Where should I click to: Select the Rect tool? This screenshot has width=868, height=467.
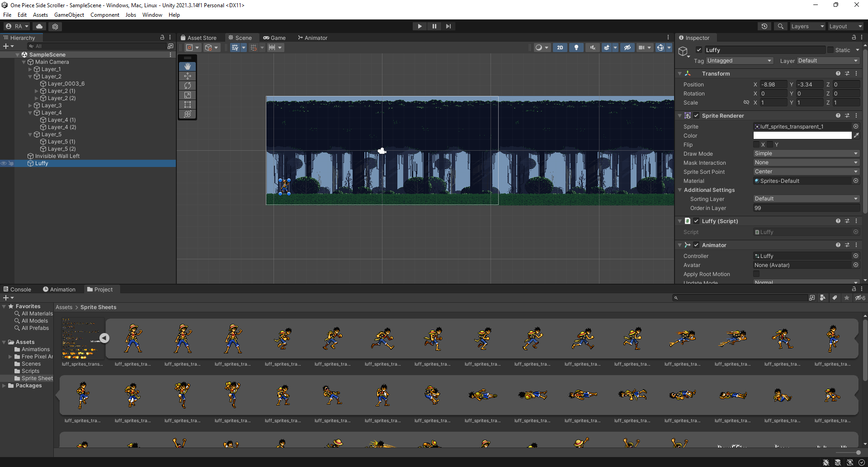click(188, 105)
